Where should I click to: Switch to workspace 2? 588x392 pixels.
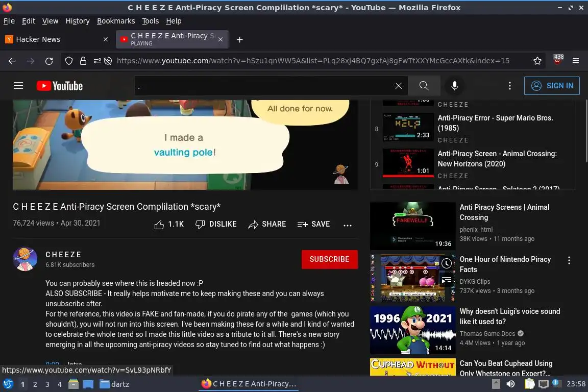(x=35, y=384)
